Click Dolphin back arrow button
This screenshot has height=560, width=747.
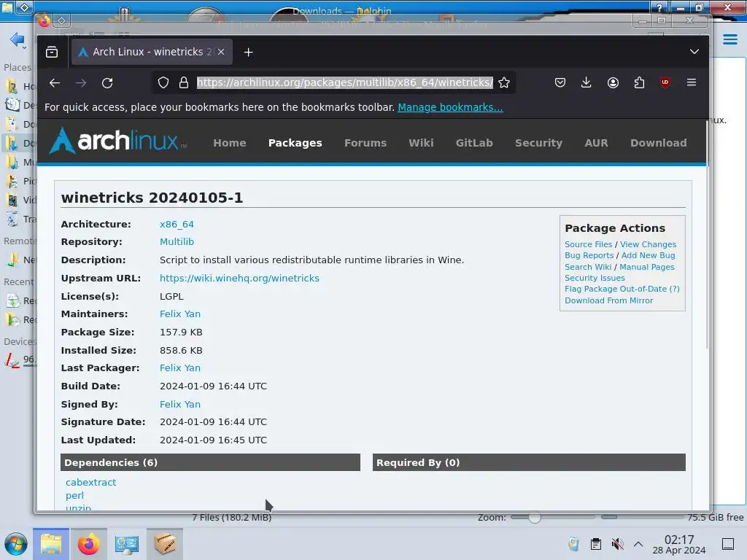click(x=18, y=40)
